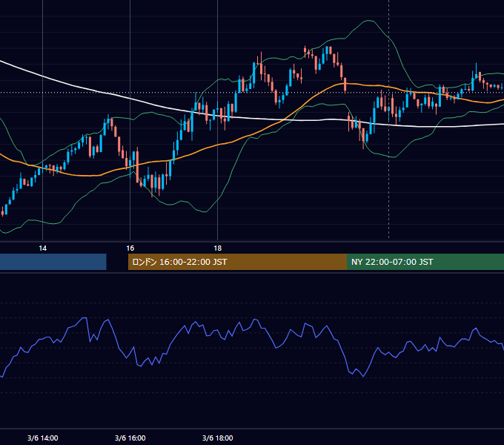Click the NY 22:00-07:00 JST session bar
The height and width of the screenshot is (445, 504).
pos(425,262)
